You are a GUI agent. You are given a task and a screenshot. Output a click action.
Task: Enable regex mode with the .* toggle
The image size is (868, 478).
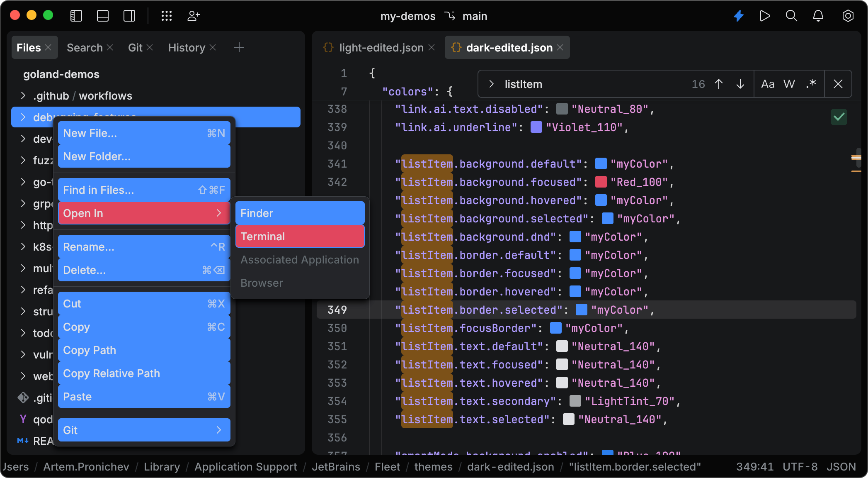[810, 84]
